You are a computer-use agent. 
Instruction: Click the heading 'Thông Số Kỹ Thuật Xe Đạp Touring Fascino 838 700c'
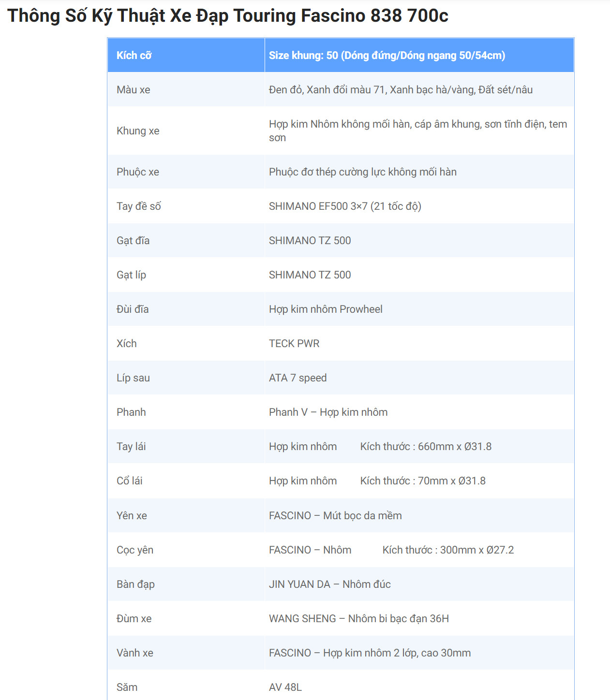click(x=228, y=16)
